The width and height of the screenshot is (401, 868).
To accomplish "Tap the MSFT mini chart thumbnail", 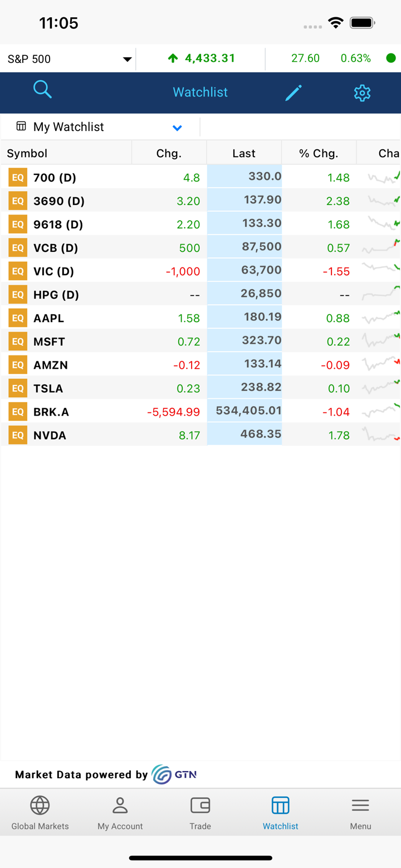I will tap(381, 340).
